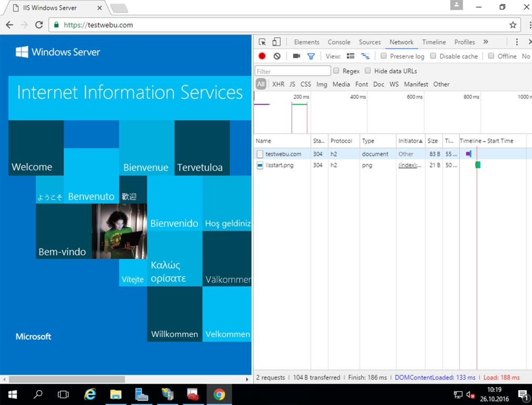Viewport: 532px width, 405px height.
Task: Enable the Preserve log checkbox
Action: point(384,56)
